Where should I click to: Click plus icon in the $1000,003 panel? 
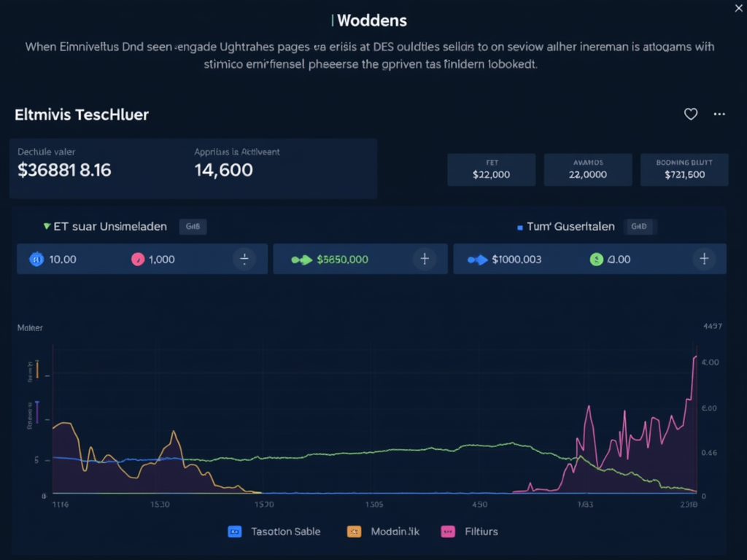704,259
